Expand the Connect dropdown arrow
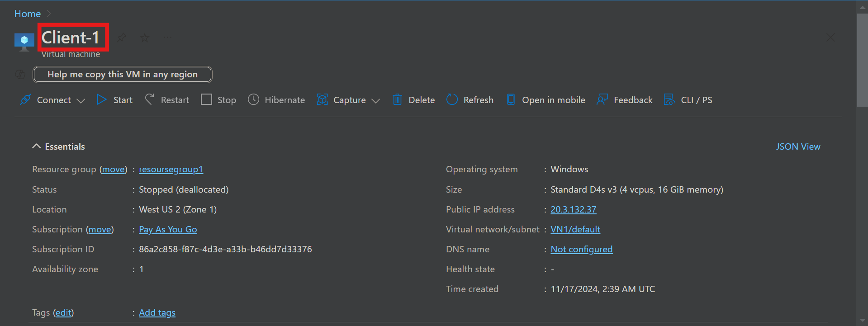Screen dimensions: 868x326 81,100
